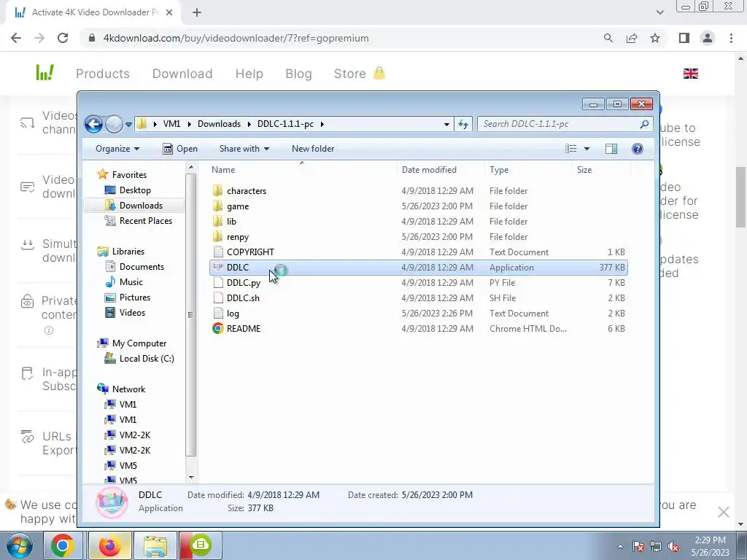The height and width of the screenshot is (560, 747).
Task: Change view icon in Explorer toolbar
Action: click(x=570, y=149)
